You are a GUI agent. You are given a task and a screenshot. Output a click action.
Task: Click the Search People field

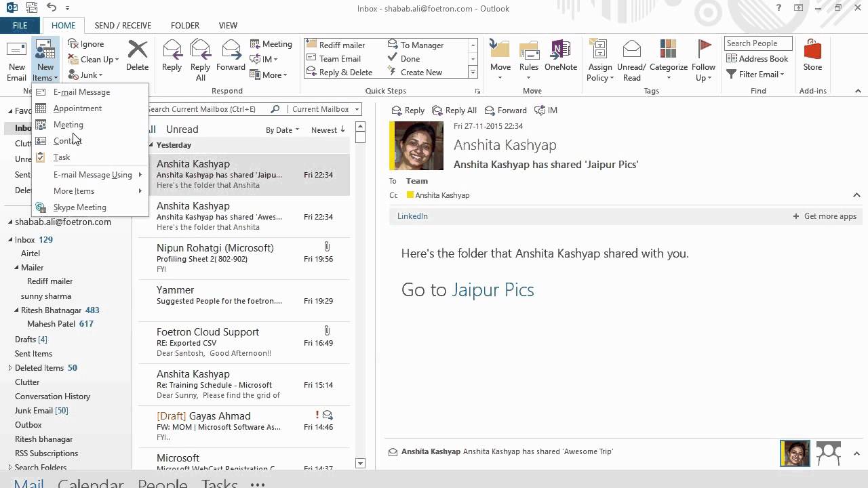[757, 43]
